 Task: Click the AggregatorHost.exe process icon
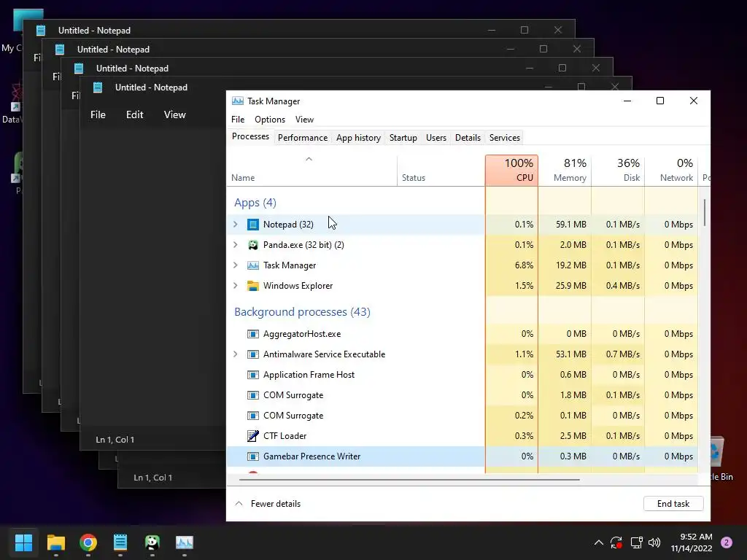(x=253, y=334)
